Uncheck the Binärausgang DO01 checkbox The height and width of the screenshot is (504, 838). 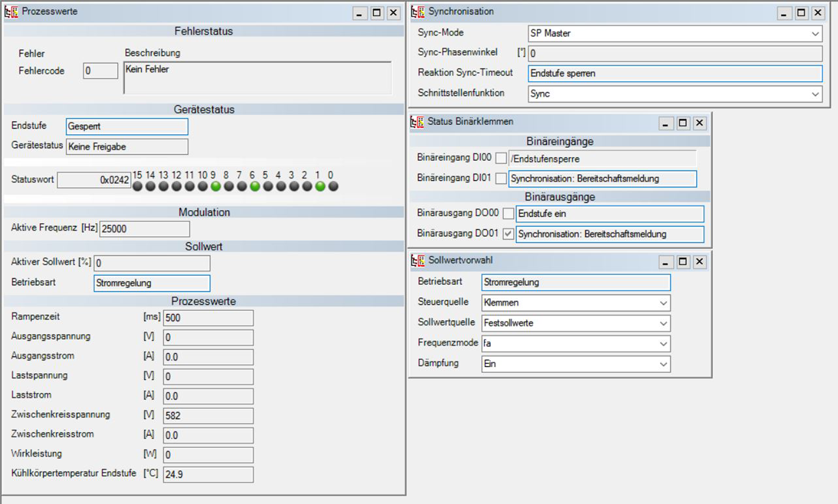point(508,234)
